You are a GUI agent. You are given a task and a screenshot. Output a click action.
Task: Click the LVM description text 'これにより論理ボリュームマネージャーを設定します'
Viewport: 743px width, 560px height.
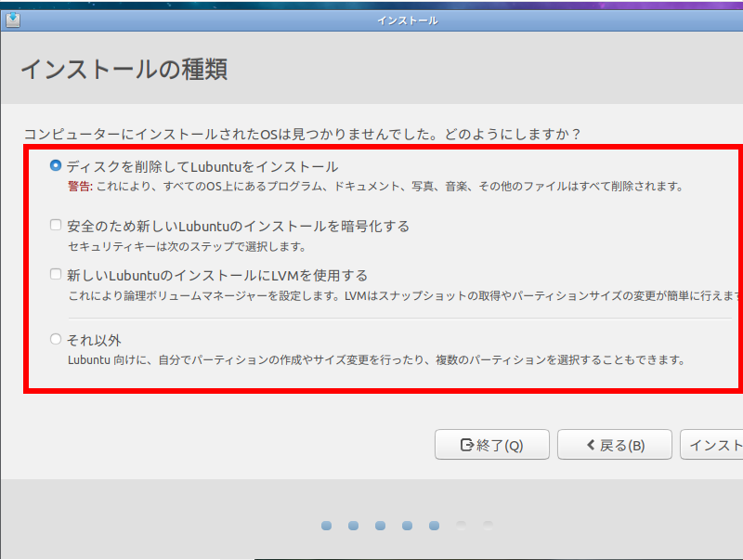203,296
